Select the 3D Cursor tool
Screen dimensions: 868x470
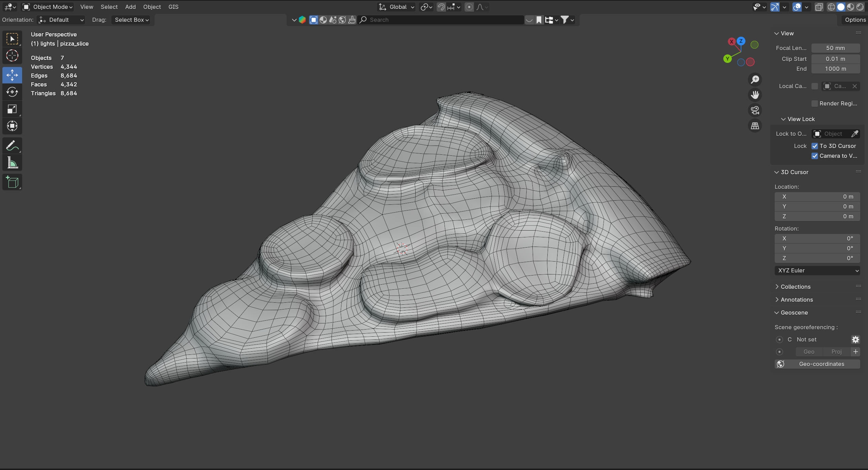click(12, 55)
